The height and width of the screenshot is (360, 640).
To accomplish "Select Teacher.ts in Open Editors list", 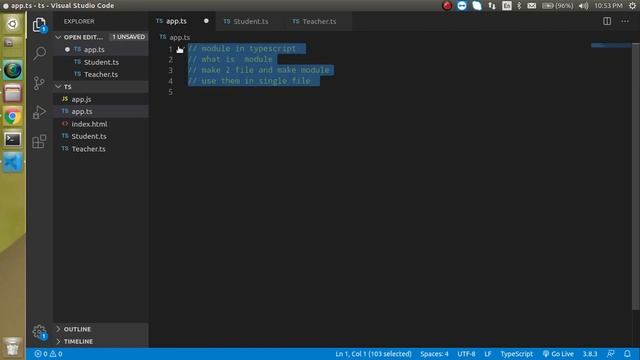I will point(101,74).
